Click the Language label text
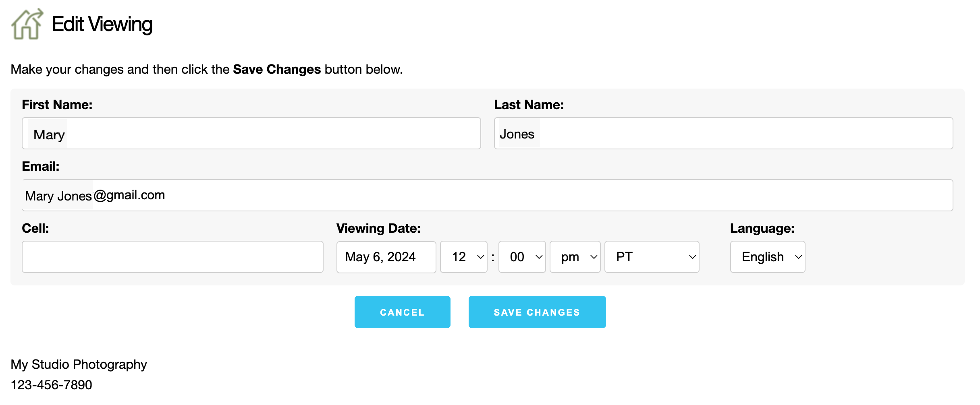The image size is (980, 405). tap(762, 228)
